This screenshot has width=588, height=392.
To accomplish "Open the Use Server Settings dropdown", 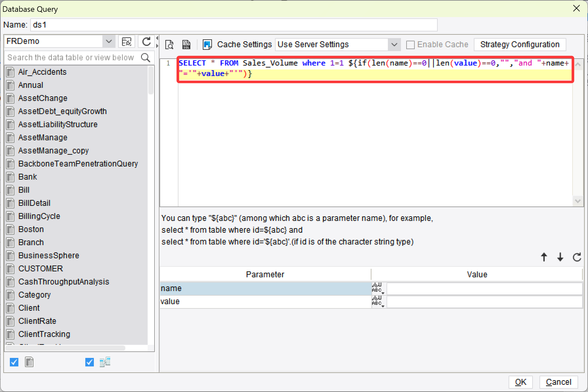I will 394,44.
